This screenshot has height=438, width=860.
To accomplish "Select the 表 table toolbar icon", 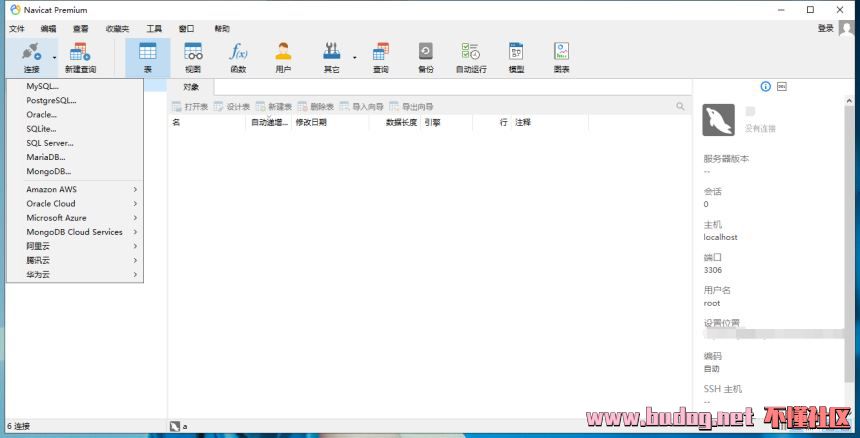I will point(148,52).
